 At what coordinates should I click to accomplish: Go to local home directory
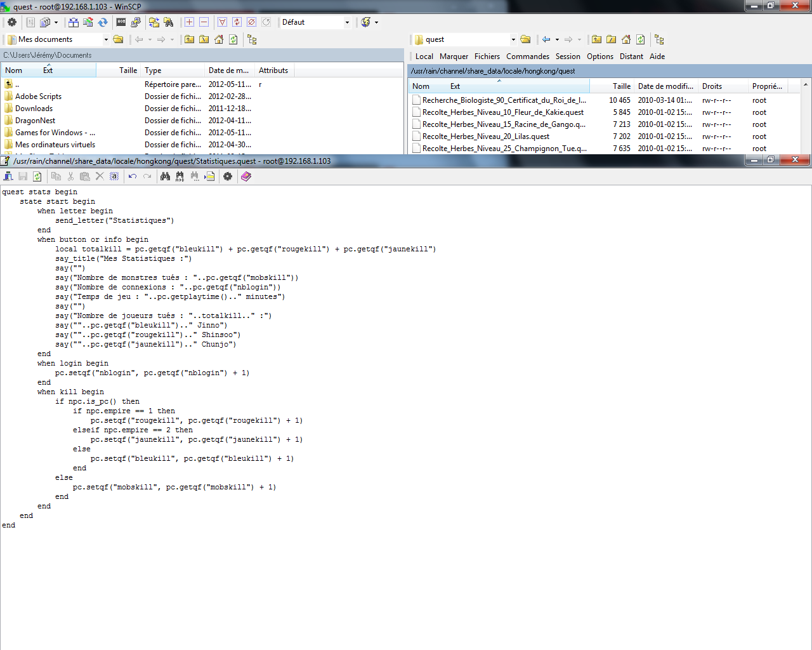pyautogui.click(x=219, y=39)
